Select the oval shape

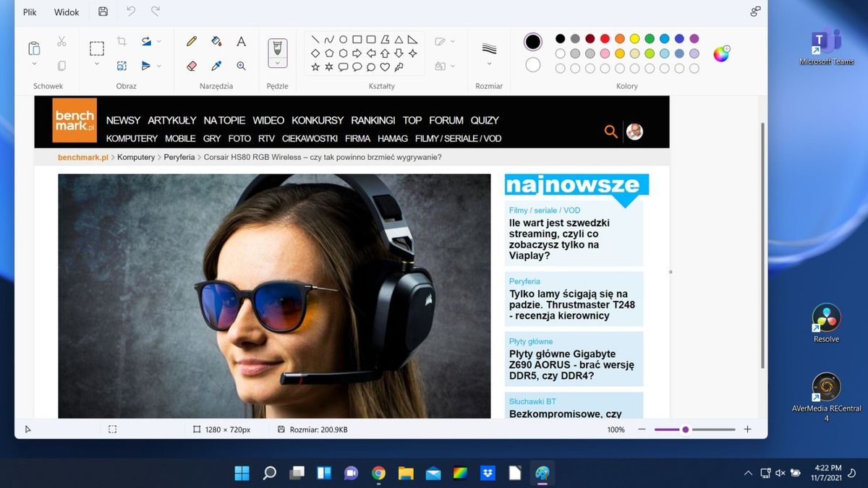343,40
